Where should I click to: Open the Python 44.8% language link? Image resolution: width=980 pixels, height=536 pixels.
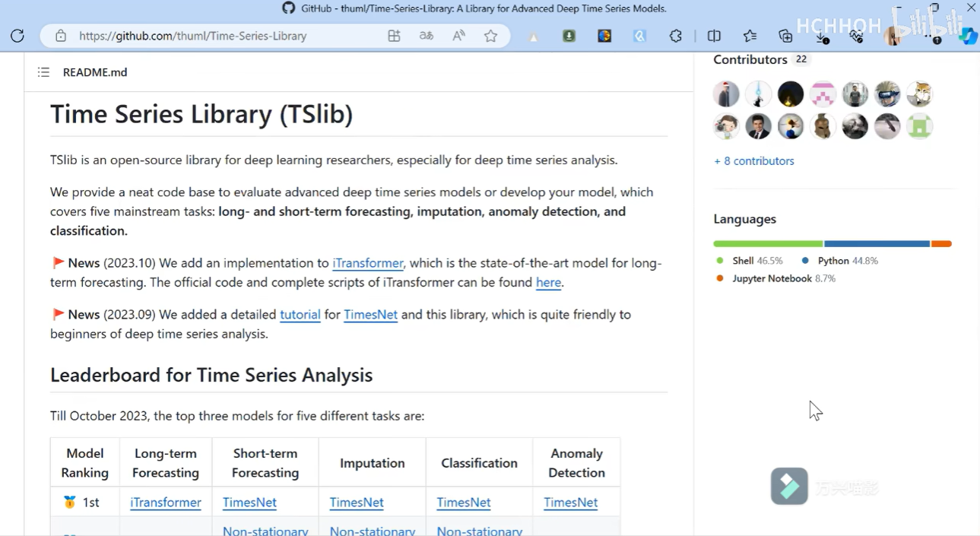click(840, 261)
